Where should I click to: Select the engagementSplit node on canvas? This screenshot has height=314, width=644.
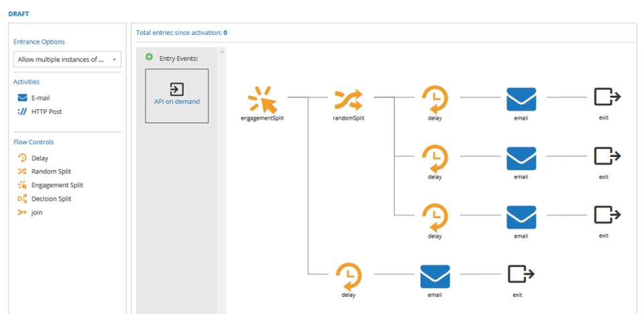tap(263, 99)
